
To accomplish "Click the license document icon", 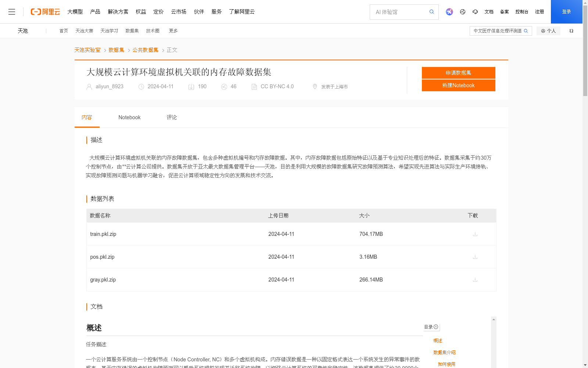I will 254,87.
